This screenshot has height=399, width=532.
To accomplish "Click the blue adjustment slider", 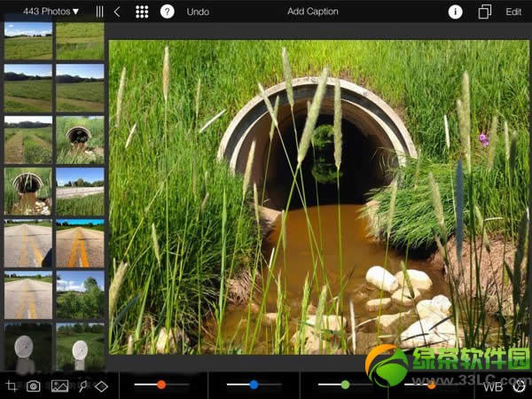I will click(254, 385).
